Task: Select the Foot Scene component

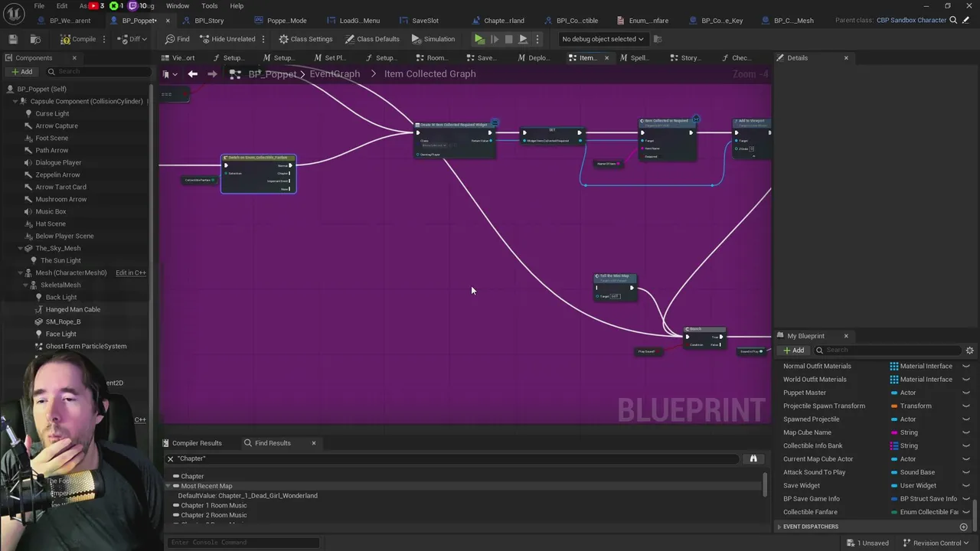Action: coord(51,138)
